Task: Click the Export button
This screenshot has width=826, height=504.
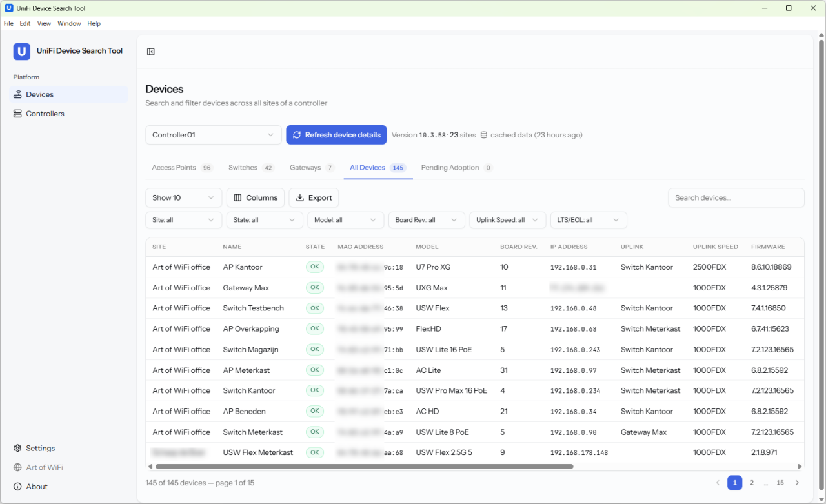Action: 314,197
